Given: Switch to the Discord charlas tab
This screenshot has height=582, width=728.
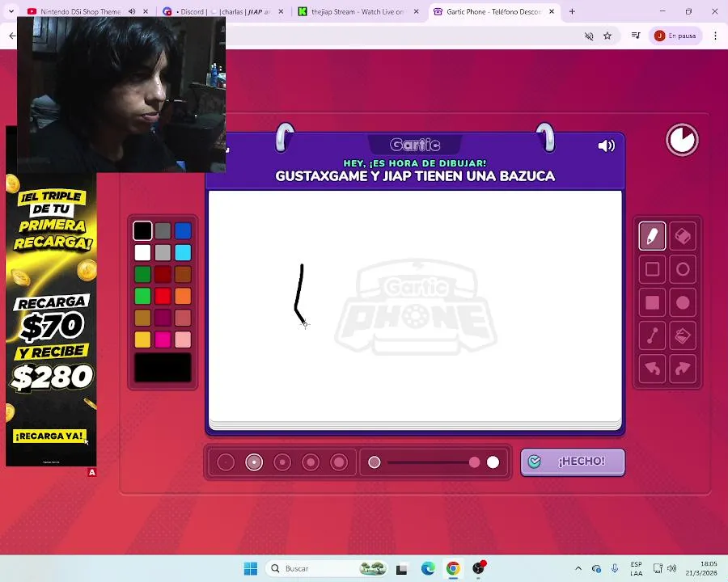Looking at the screenshot, I should [223, 11].
